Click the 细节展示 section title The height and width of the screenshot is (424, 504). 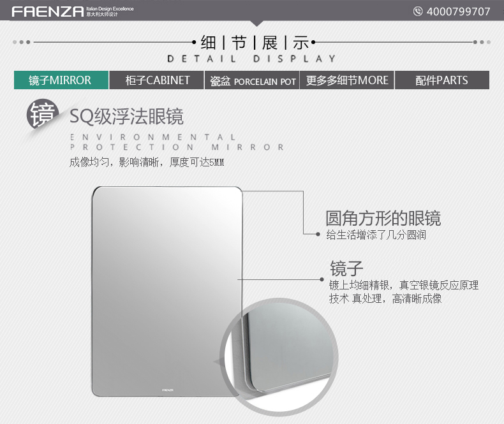(255, 43)
